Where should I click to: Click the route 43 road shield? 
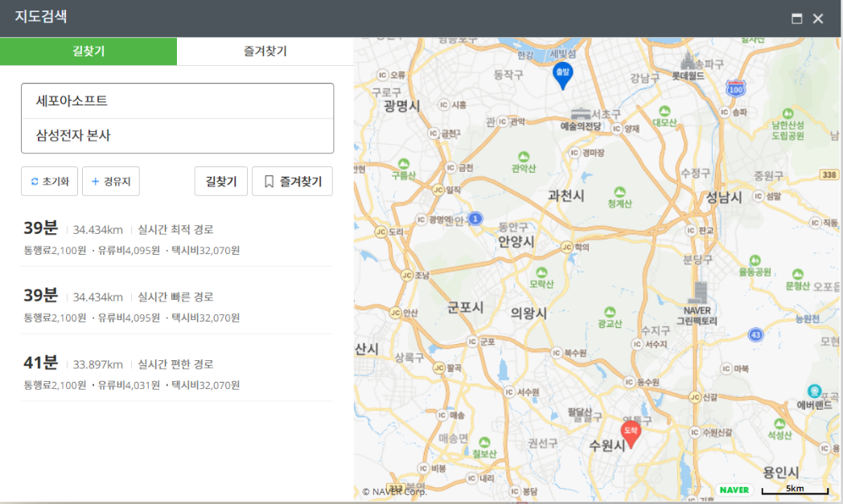(756, 334)
